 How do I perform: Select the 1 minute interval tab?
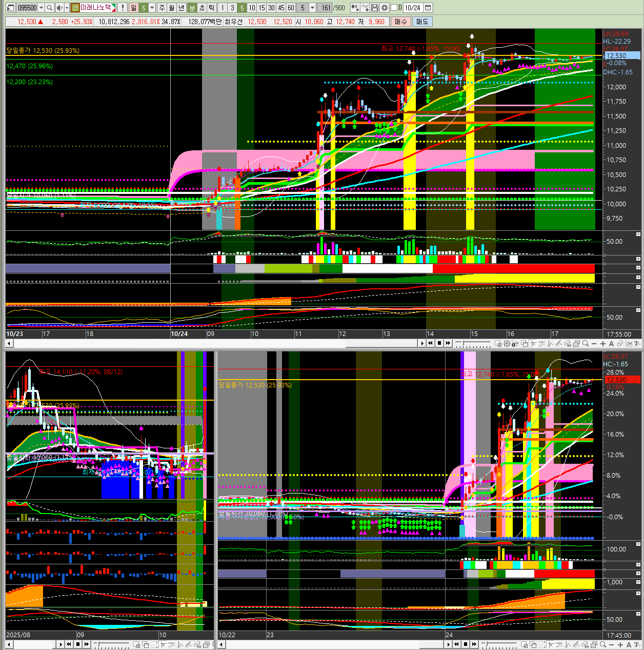(223, 8)
